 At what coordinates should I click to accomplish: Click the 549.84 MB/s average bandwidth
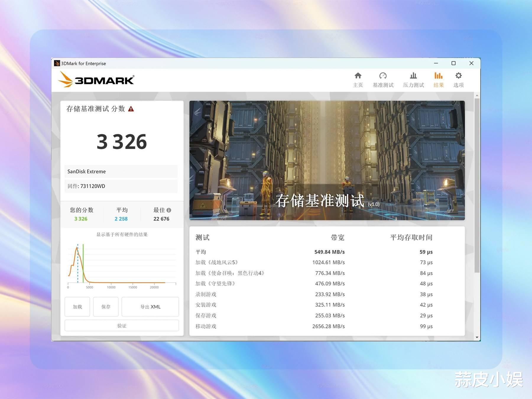coord(330,252)
